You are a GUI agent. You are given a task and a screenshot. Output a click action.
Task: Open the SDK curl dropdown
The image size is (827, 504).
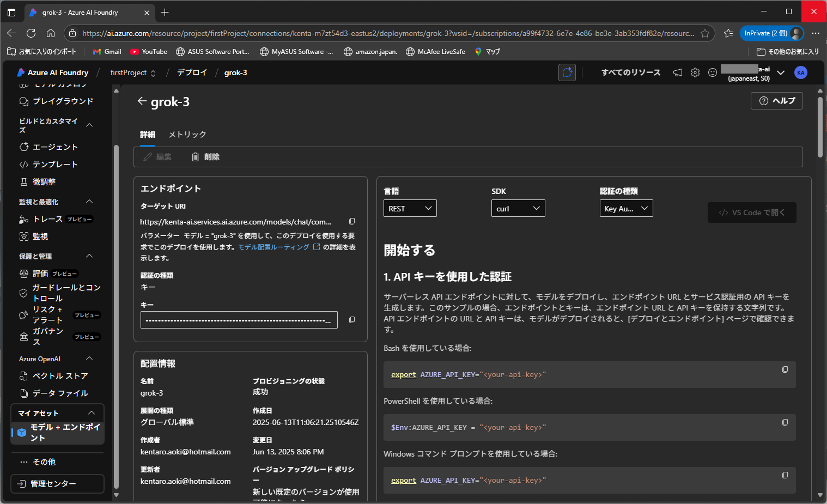pos(518,208)
